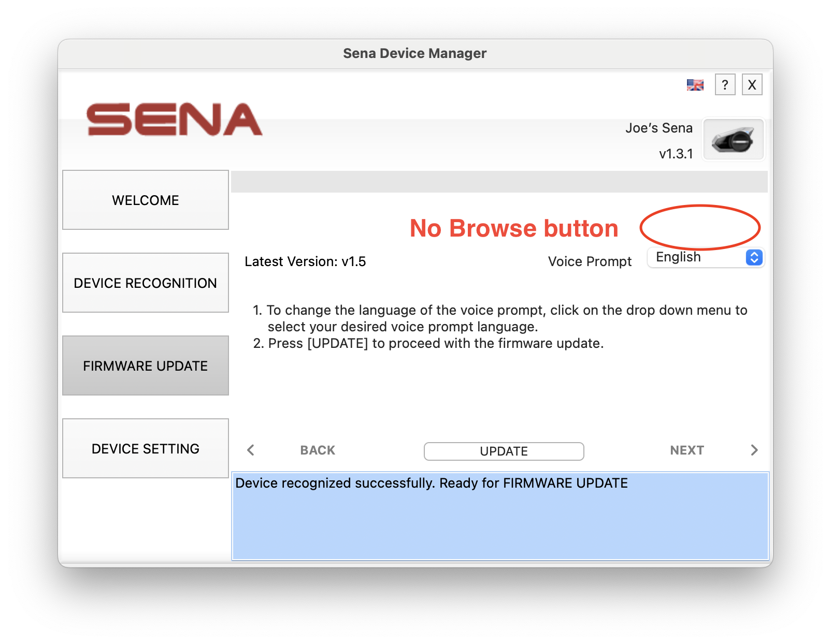
Task: Click the Latest Version v1.5 text
Action: tap(305, 262)
